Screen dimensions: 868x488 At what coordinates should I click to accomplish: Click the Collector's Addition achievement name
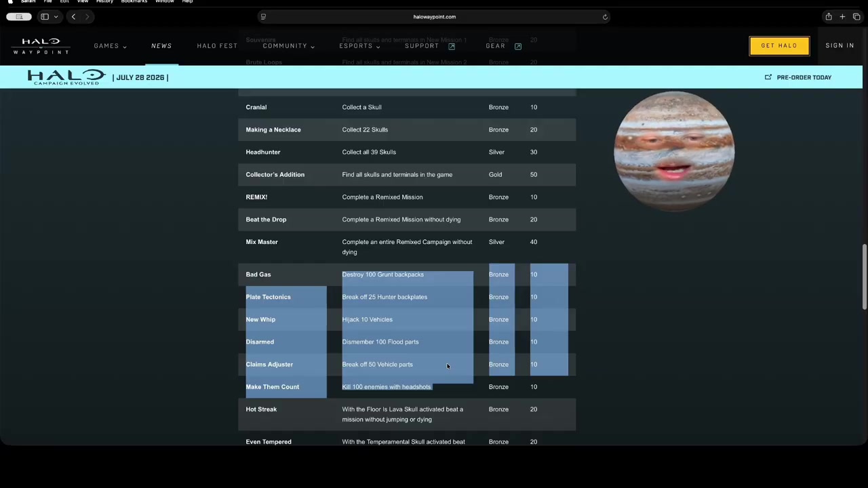point(275,174)
